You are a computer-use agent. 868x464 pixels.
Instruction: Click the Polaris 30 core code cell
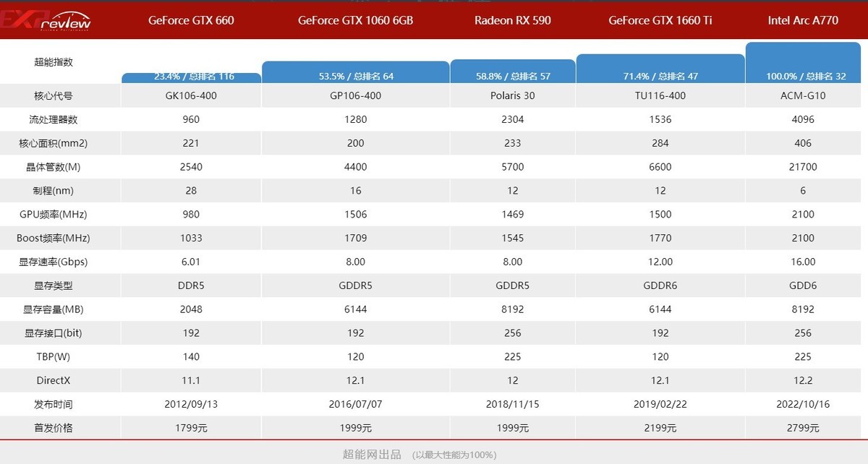pyautogui.click(x=513, y=95)
